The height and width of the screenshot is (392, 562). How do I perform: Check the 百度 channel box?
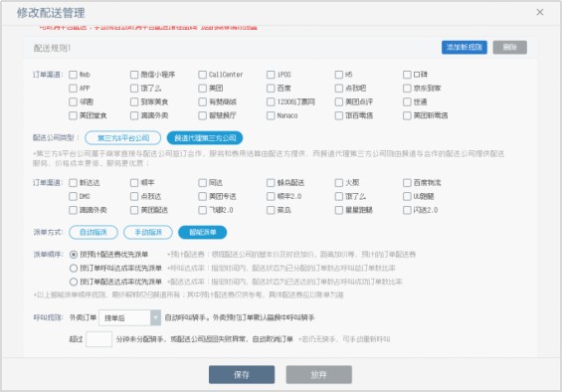pos(271,88)
